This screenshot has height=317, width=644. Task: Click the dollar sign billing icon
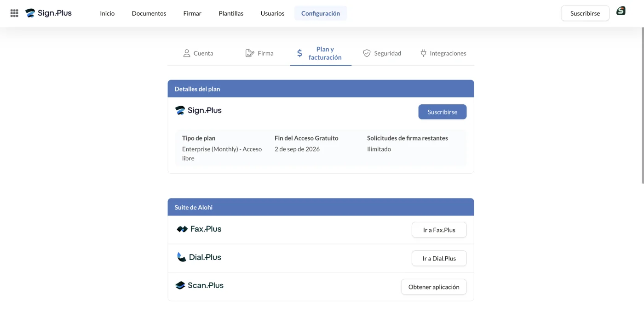[x=299, y=53]
